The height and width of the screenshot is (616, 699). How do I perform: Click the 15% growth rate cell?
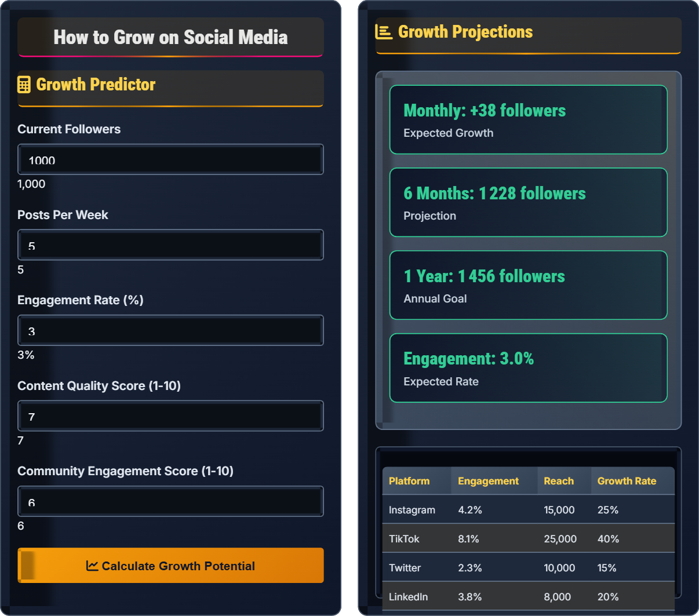tap(607, 568)
